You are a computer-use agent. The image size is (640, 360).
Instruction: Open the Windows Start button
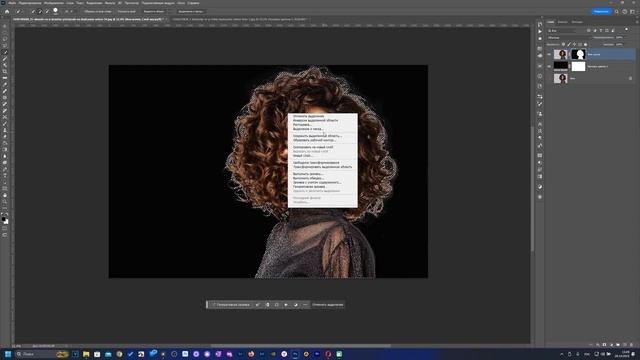(7, 354)
